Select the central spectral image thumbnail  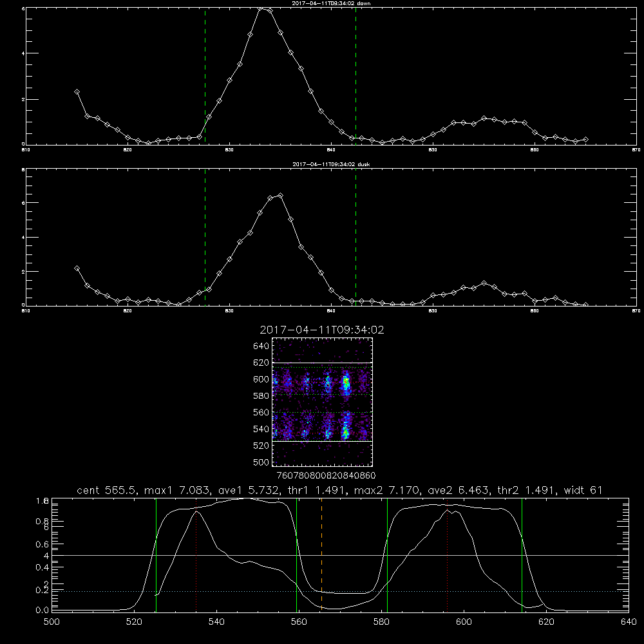(x=323, y=402)
